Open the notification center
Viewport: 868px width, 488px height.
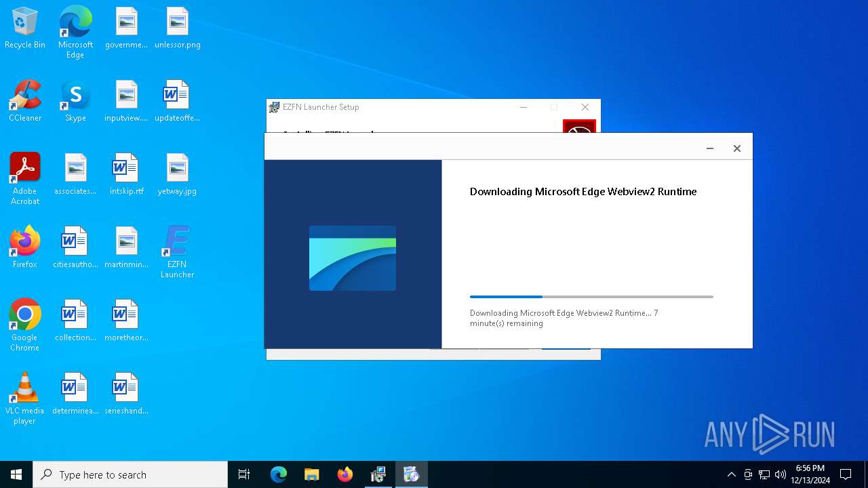[846, 474]
